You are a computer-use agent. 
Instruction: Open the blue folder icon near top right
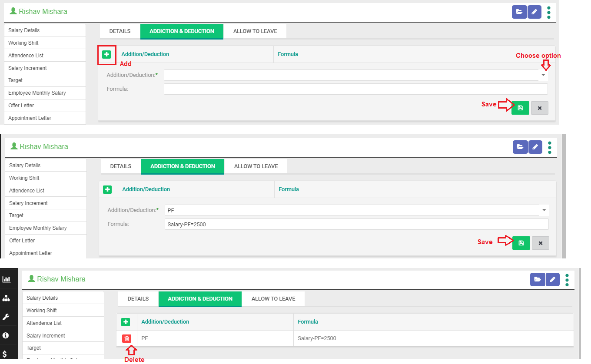click(519, 12)
